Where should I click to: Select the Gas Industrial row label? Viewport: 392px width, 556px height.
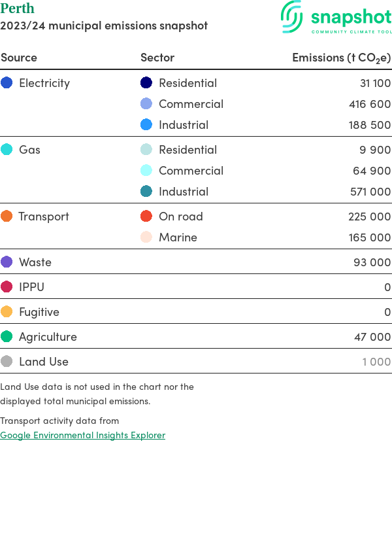[x=184, y=192]
